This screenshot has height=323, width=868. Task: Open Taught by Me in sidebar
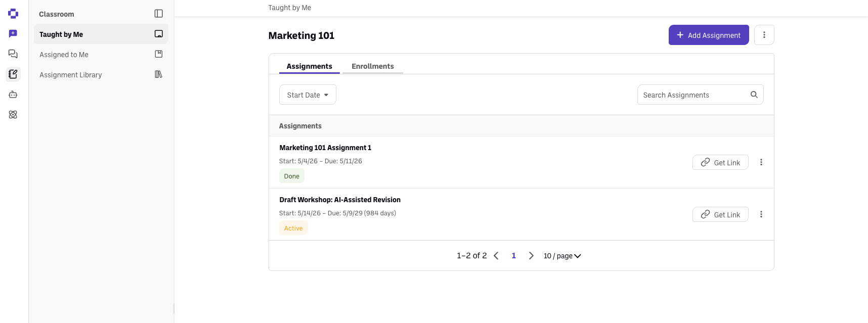point(101,34)
